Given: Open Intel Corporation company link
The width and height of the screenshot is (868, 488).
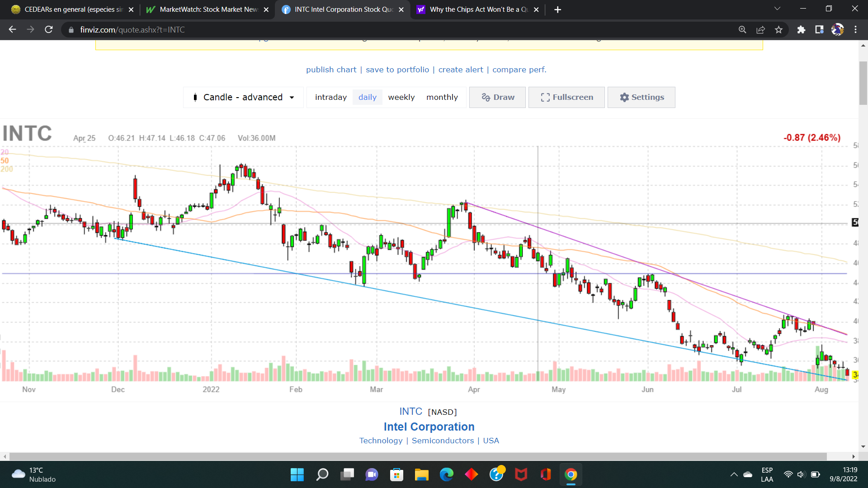Looking at the screenshot, I should pyautogui.click(x=429, y=427).
